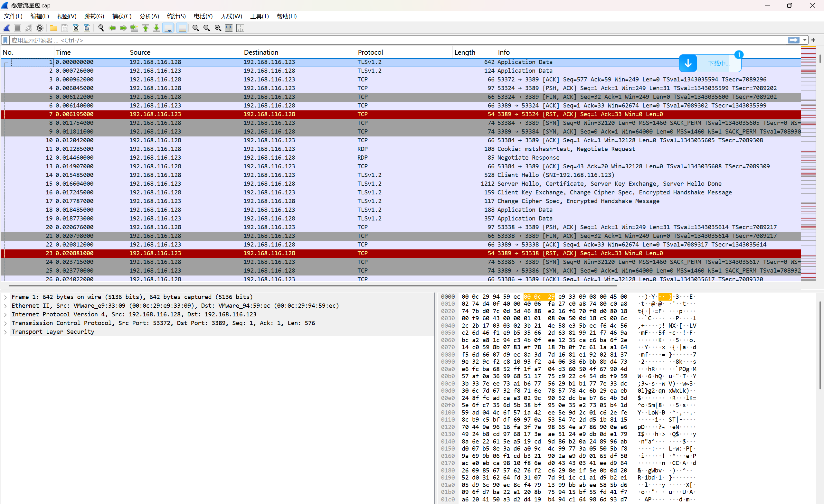Jump to first packet icon

146,28
